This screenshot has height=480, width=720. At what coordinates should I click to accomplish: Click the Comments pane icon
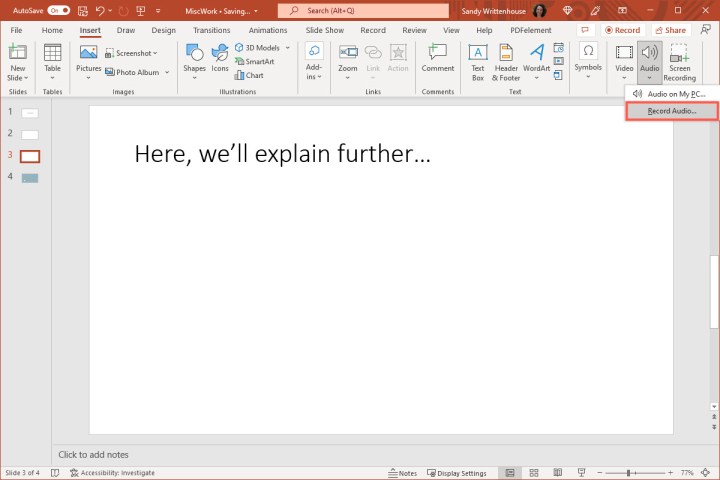point(585,30)
